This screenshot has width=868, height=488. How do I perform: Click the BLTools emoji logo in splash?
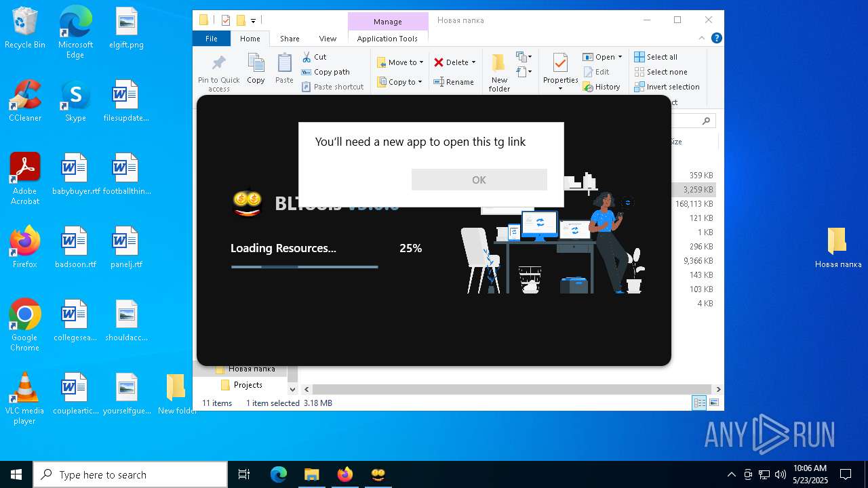tap(247, 202)
